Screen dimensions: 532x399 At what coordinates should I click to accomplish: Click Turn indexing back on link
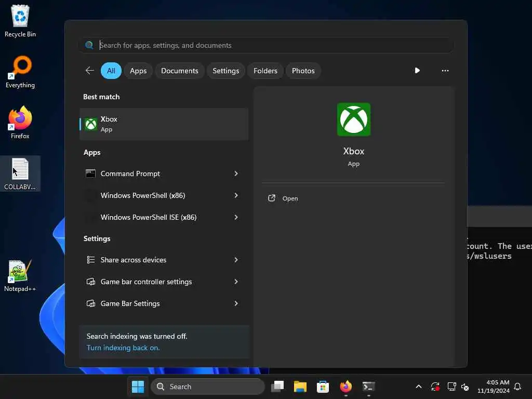tap(123, 348)
